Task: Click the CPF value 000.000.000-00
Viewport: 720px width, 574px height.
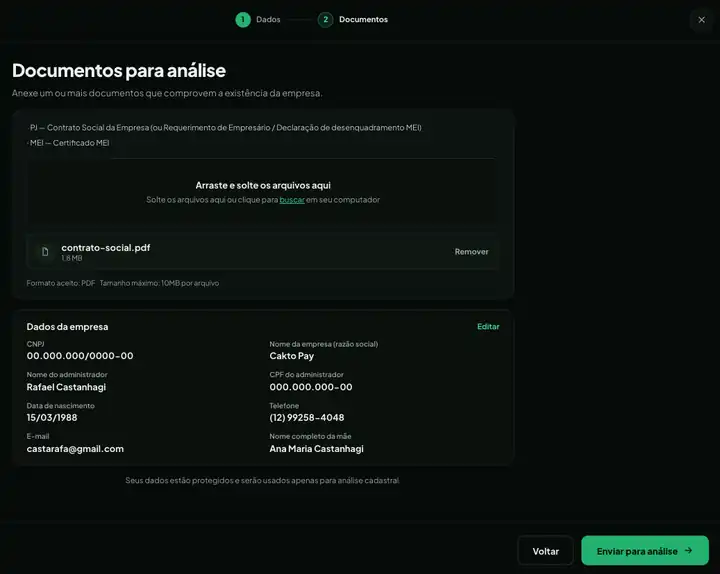Action: tap(311, 387)
